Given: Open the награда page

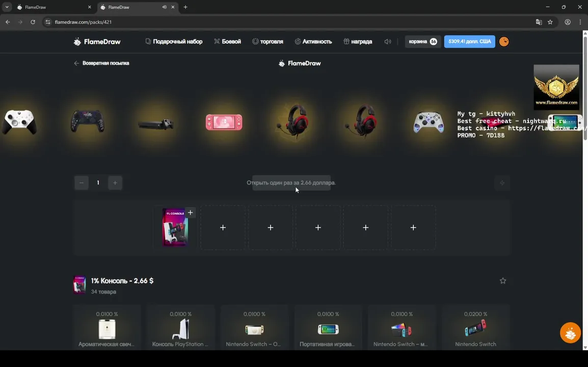Looking at the screenshot, I should point(358,42).
